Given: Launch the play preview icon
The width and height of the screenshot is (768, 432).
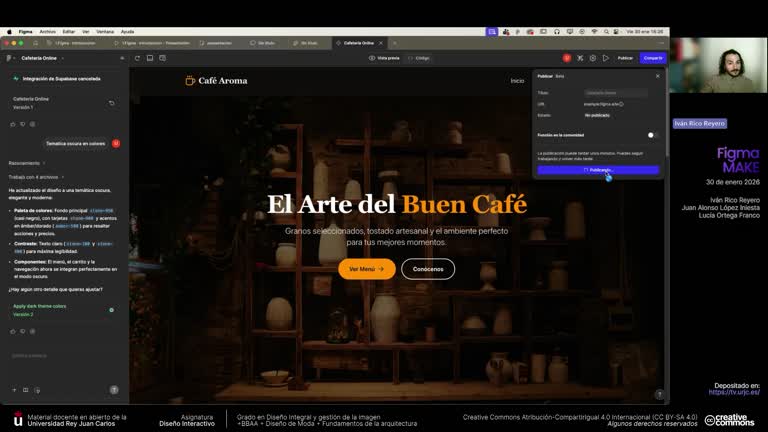Looking at the screenshot, I should pyautogui.click(x=606, y=58).
